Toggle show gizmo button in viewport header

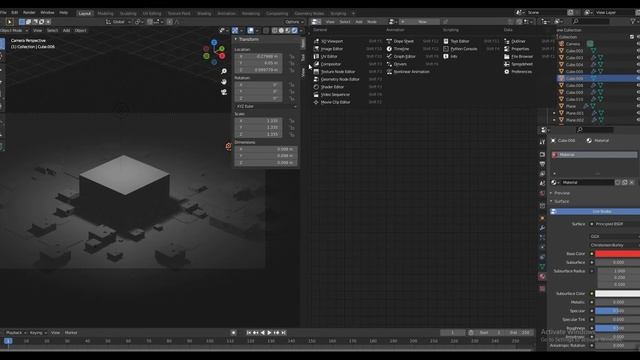click(x=235, y=31)
